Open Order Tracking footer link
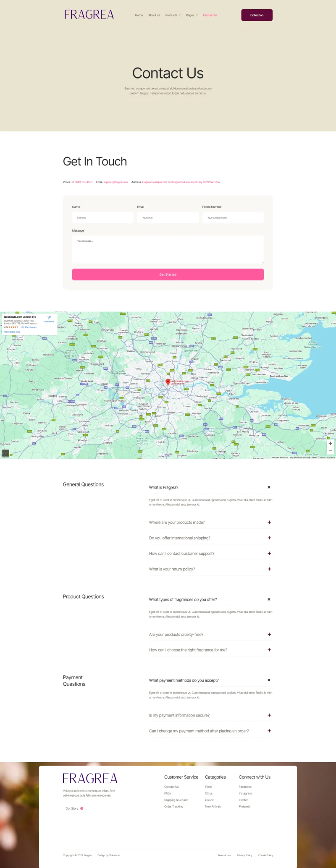 [174, 806]
